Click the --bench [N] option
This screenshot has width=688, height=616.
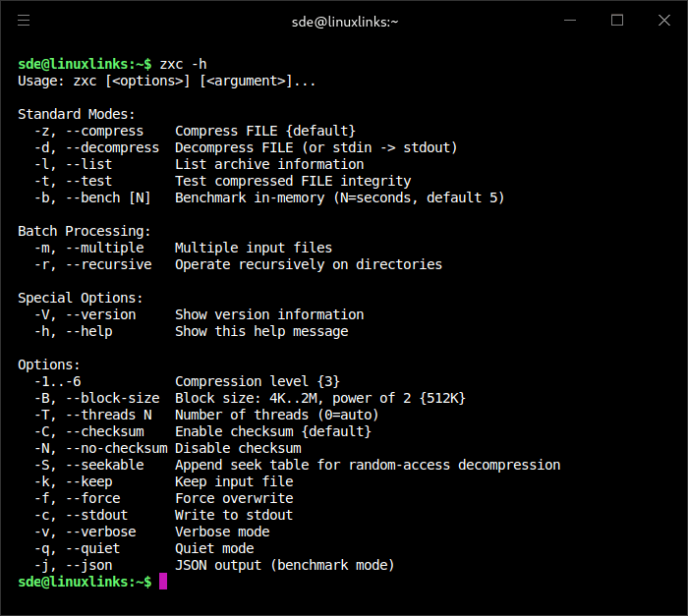pos(108,197)
